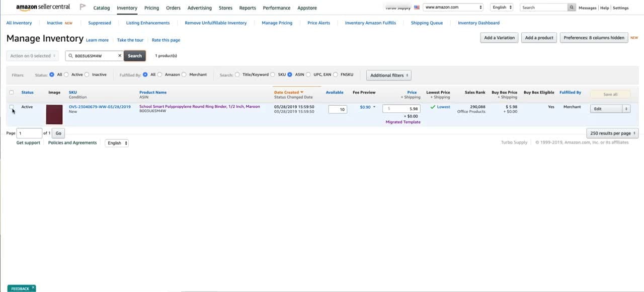Image resolution: width=644 pixels, height=292 pixels.
Task: Switch to the Suppressed inventory tab
Action: (100, 23)
